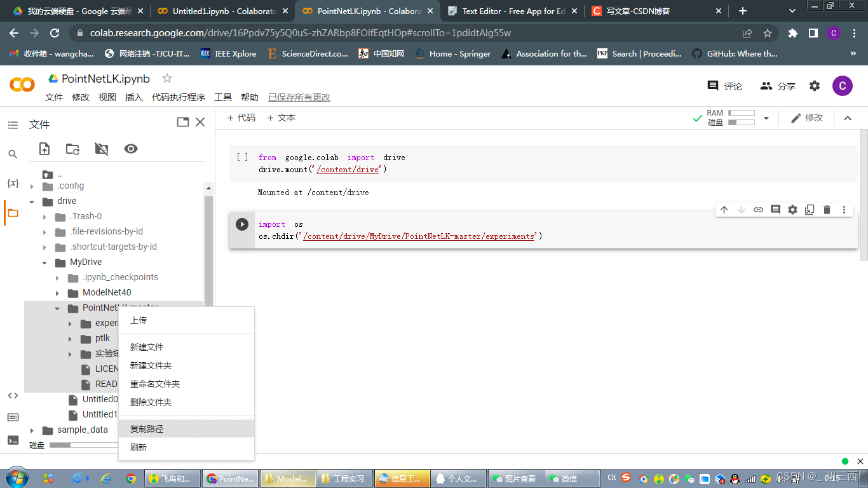Click the RAM usage bar
This screenshot has width=868, height=488.
pos(741,113)
